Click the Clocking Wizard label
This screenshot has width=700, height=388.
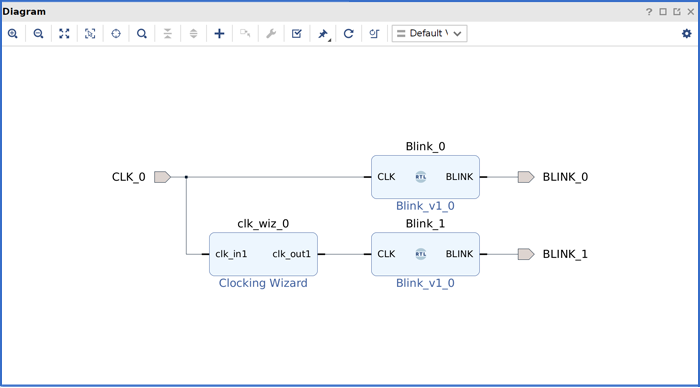pos(263,283)
